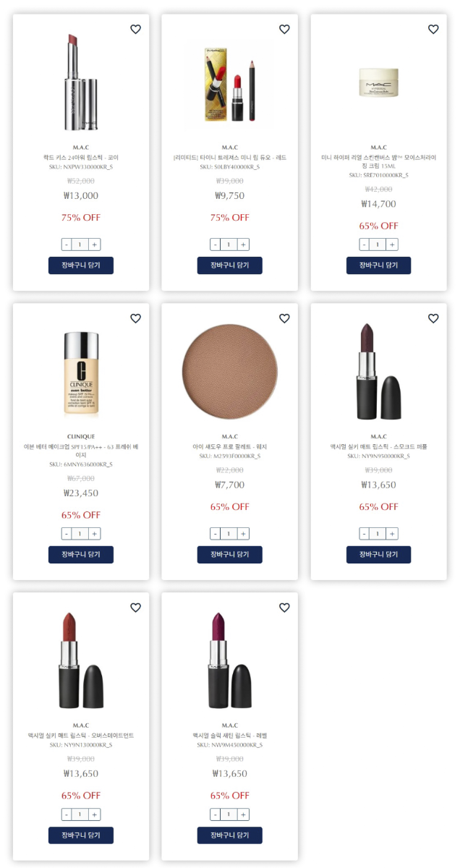Viewport: 460px width, 868px height.
Task: Click 장바구니 담기 for 오버스테이트먼트 lipstick
Action: pos(81,835)
